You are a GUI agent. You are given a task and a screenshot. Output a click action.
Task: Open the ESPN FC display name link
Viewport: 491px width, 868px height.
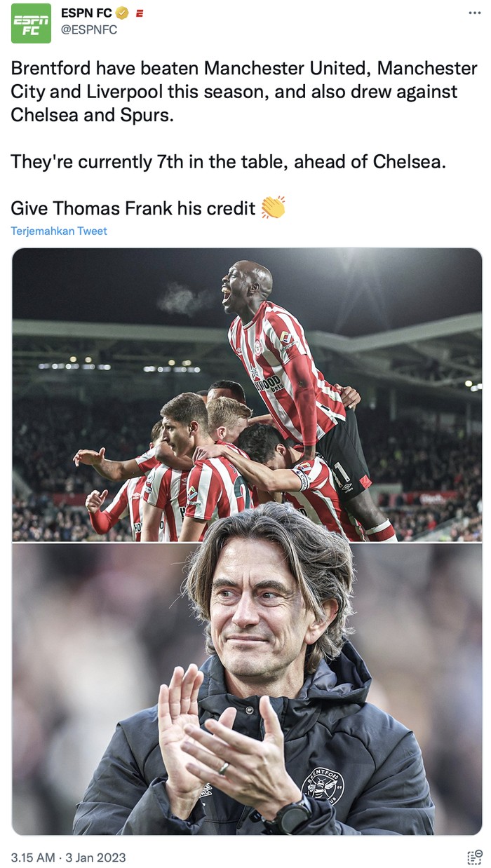click(87, 13)
